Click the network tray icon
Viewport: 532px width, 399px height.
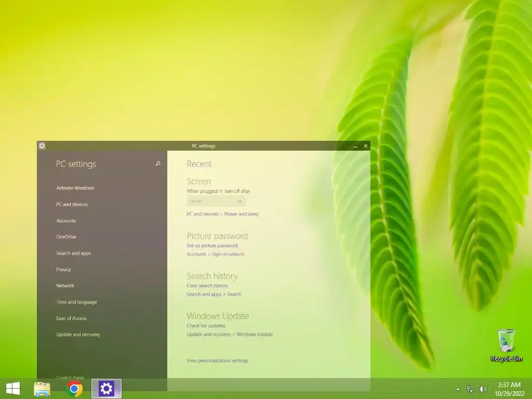pyautogui.click(x=470, y=389)
